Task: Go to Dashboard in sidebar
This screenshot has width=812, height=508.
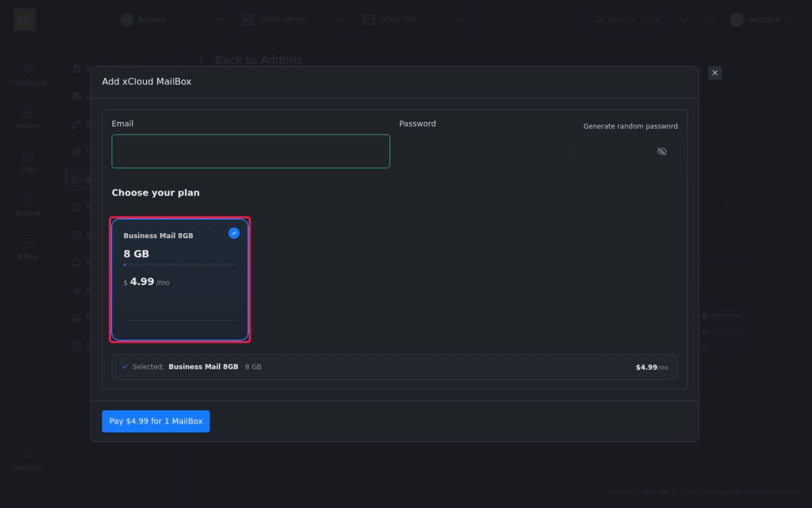Action: click(28, 75)
